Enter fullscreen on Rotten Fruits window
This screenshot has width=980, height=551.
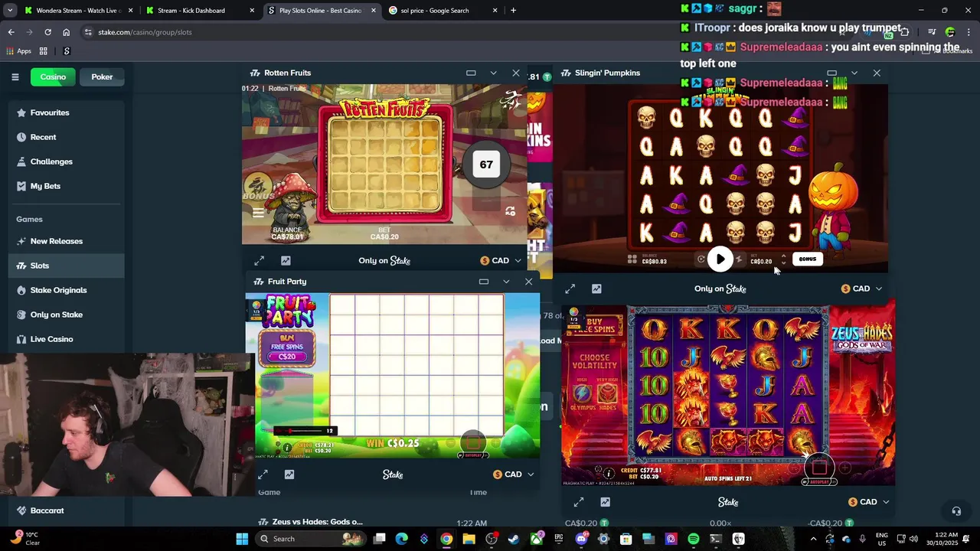click(x=260, y=261)
